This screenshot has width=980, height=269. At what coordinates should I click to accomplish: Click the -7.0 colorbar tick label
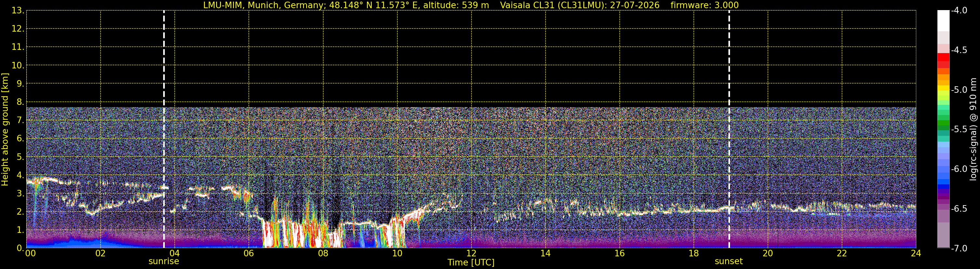tap(959, 248)
